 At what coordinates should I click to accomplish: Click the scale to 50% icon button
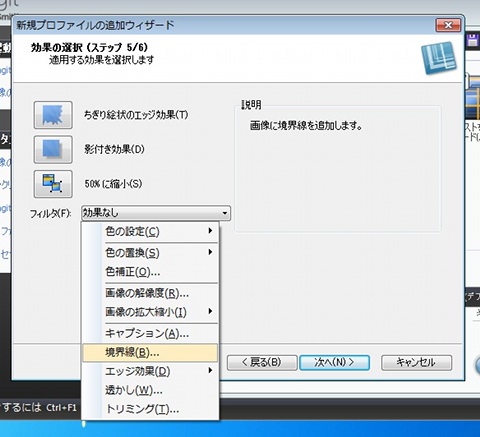point(53,184)
